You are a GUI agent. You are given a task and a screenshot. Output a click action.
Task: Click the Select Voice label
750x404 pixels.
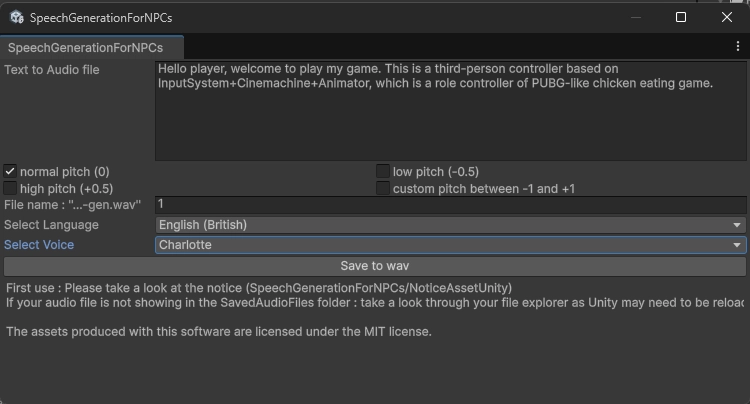[x=39, y=245]
